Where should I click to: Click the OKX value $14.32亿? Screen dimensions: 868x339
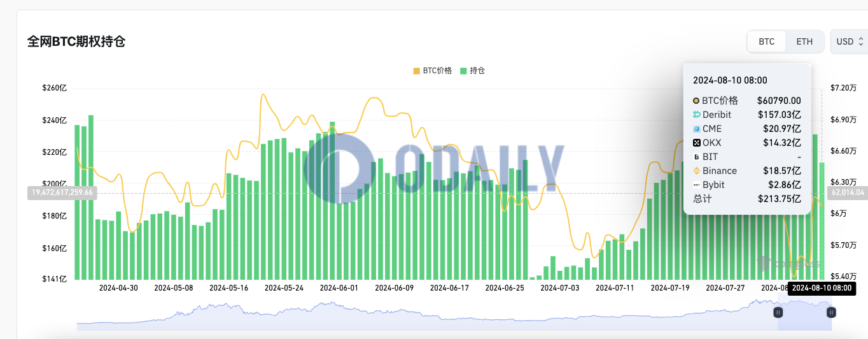(x=782, y=143)
